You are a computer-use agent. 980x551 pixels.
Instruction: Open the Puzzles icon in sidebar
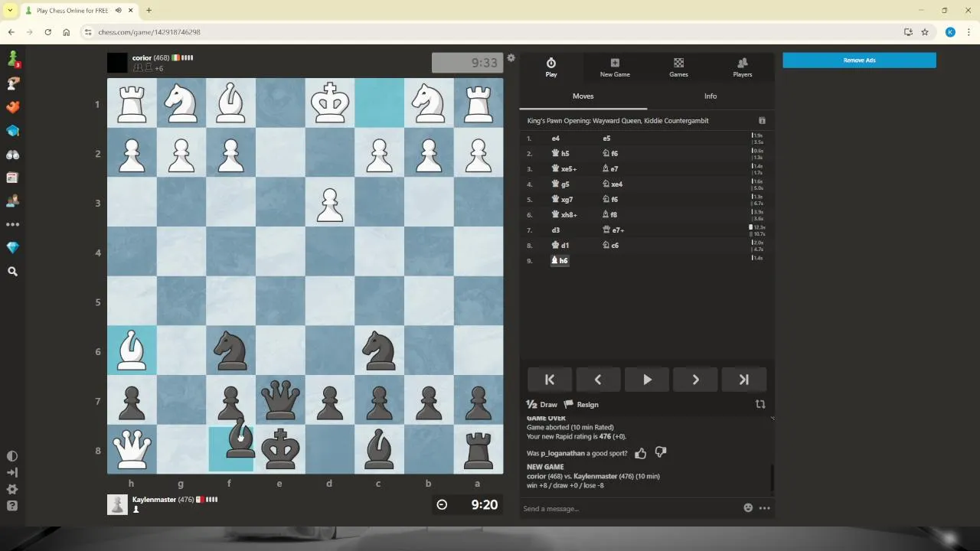click(x=12, y=83)
